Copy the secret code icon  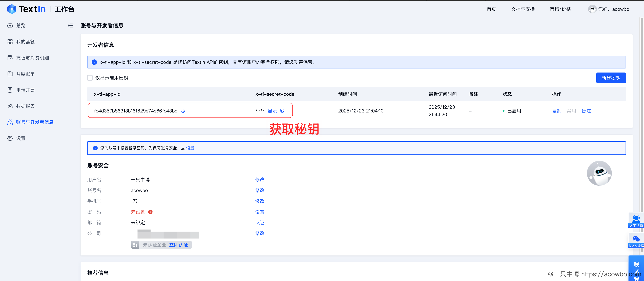(x=282, y=111)
